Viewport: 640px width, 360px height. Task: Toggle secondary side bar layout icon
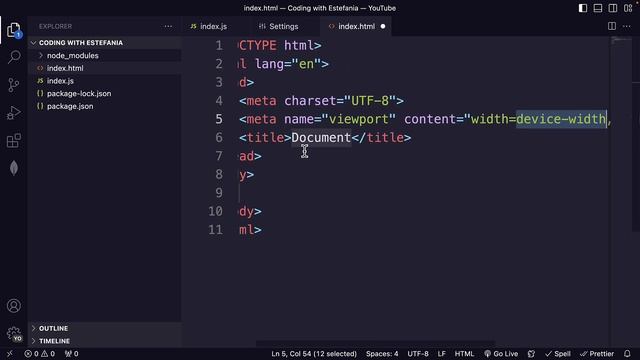(613, 8)
